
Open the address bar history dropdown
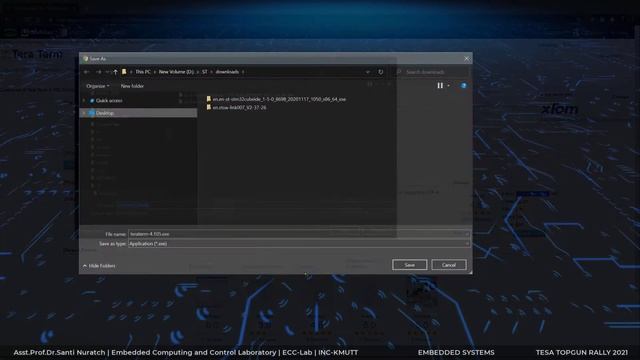[368, 72]
